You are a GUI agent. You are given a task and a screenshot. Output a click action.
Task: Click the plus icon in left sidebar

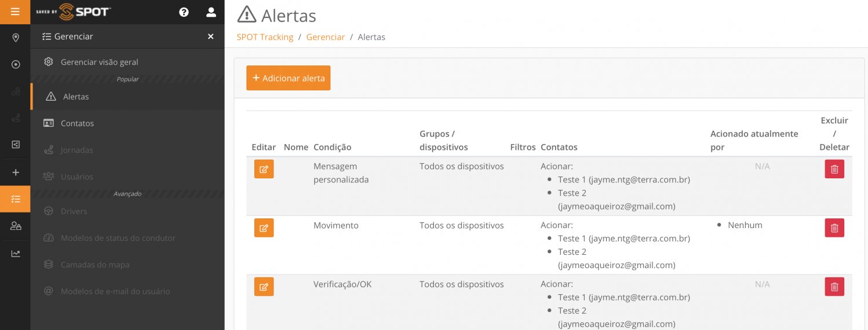coord(16,172)
